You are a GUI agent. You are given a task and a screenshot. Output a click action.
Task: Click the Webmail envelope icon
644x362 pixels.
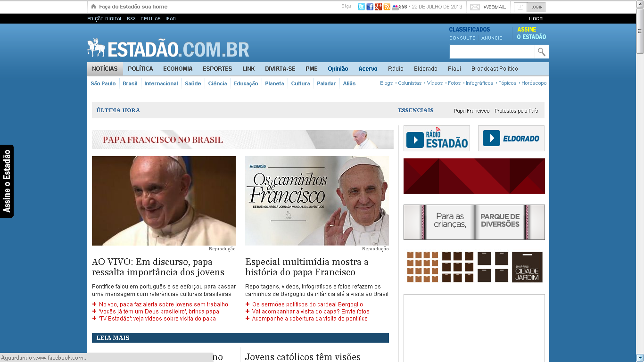click(475, 7)
